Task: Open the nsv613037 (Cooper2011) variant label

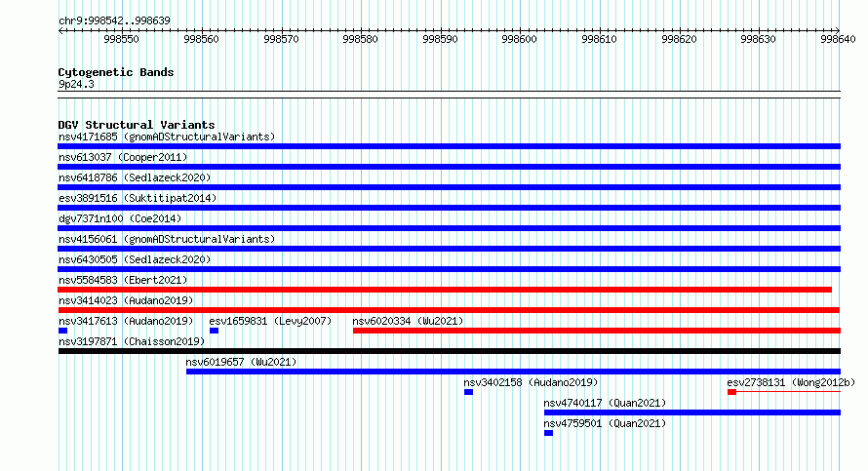Action: 123,157
